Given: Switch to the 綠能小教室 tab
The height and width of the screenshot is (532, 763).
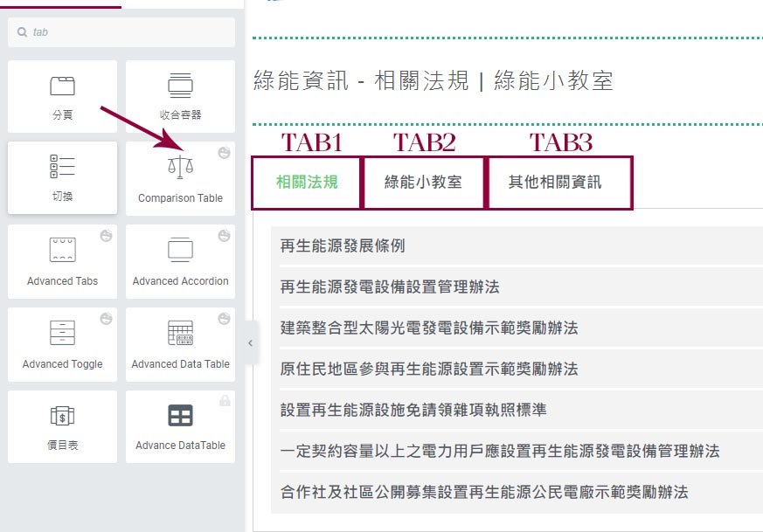Looking at the screenshot, I should click(423, 183).
